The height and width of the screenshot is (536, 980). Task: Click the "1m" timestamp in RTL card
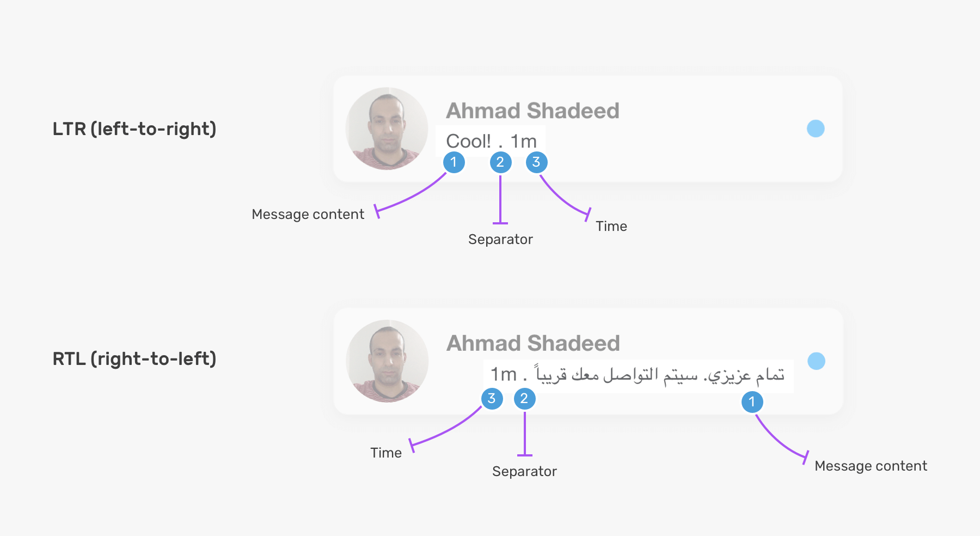tap(503, 375)
